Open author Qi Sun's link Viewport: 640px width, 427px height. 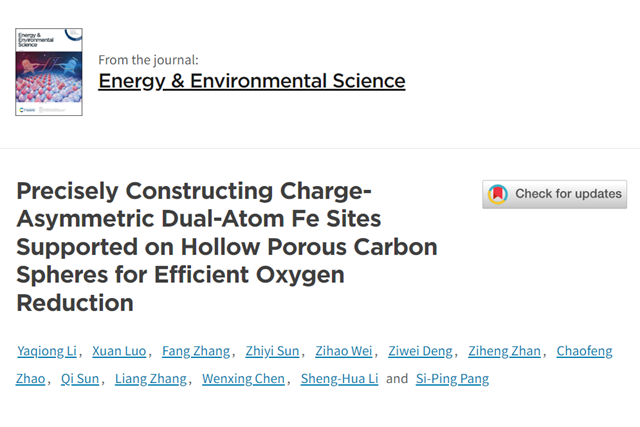pos(80,379)
